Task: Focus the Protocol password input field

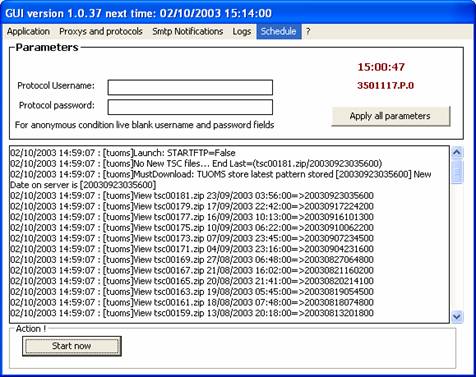Action: coord(190,107)
